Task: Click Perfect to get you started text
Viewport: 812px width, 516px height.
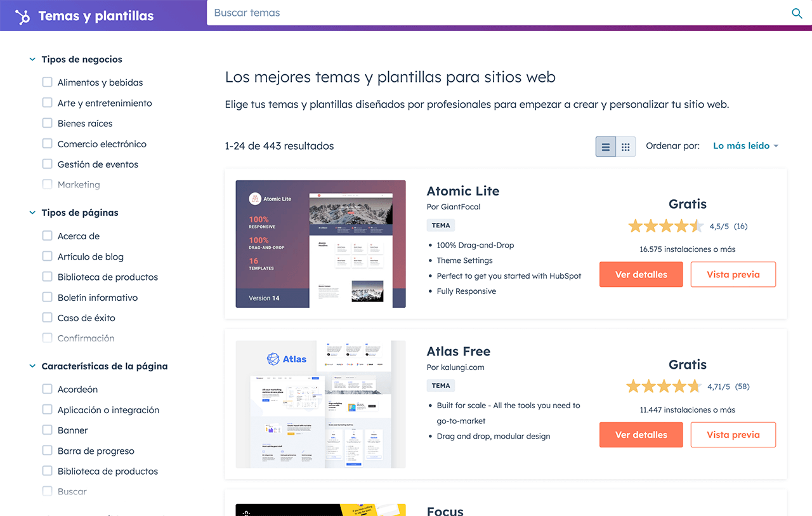Action: [509, 276]
